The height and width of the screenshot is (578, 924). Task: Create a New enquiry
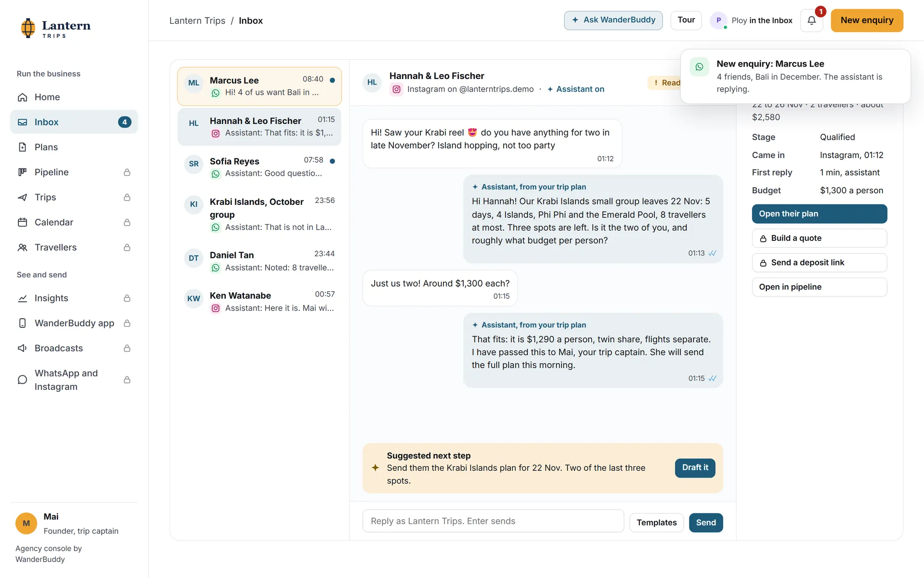pyautogui.click(x=867, y=20)
